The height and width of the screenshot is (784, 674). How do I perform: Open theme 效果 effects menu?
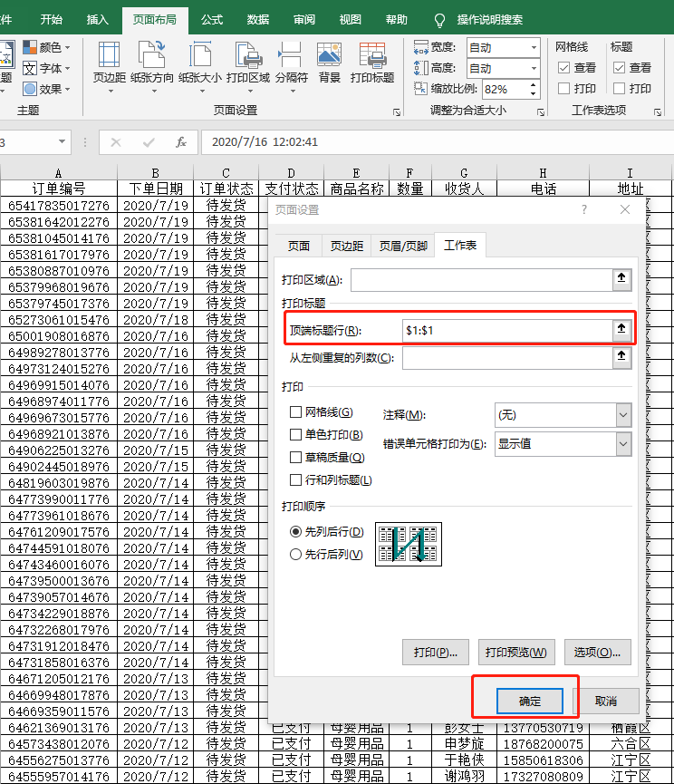coord(46,89)
